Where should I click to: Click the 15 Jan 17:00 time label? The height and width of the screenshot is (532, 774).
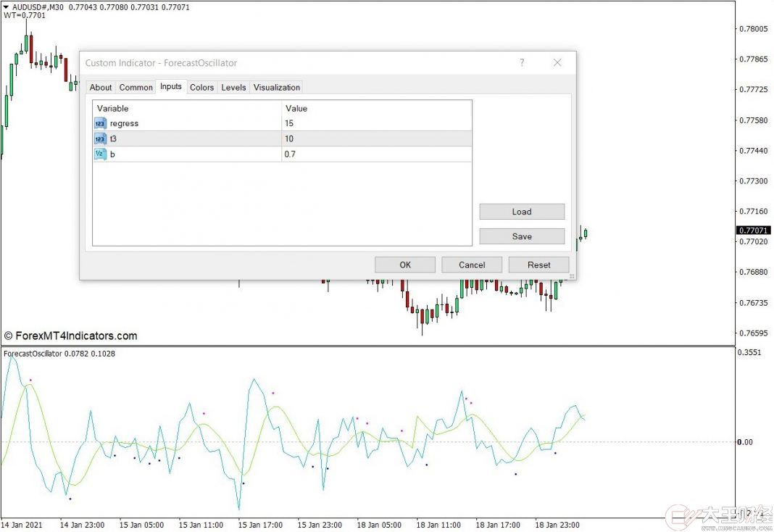(x=260, y=525)
